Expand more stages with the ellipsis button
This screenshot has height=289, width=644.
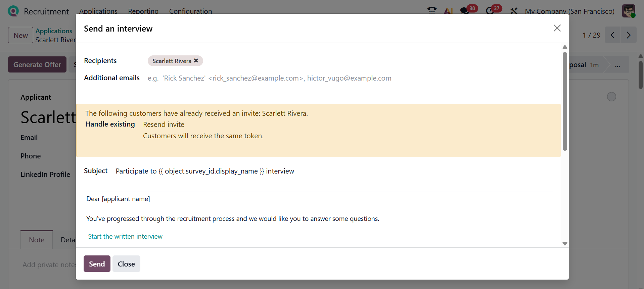617,65
